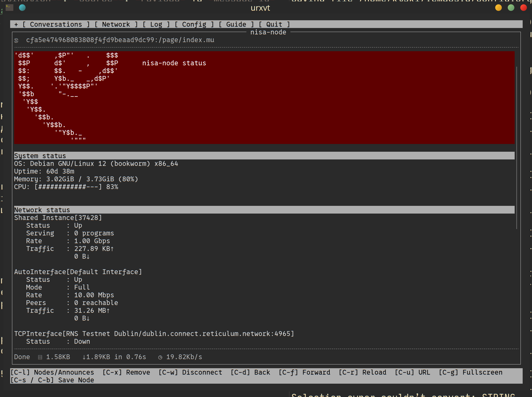Open the Config menu item
Screen dimensions: 532x397
tap(194, 25)
